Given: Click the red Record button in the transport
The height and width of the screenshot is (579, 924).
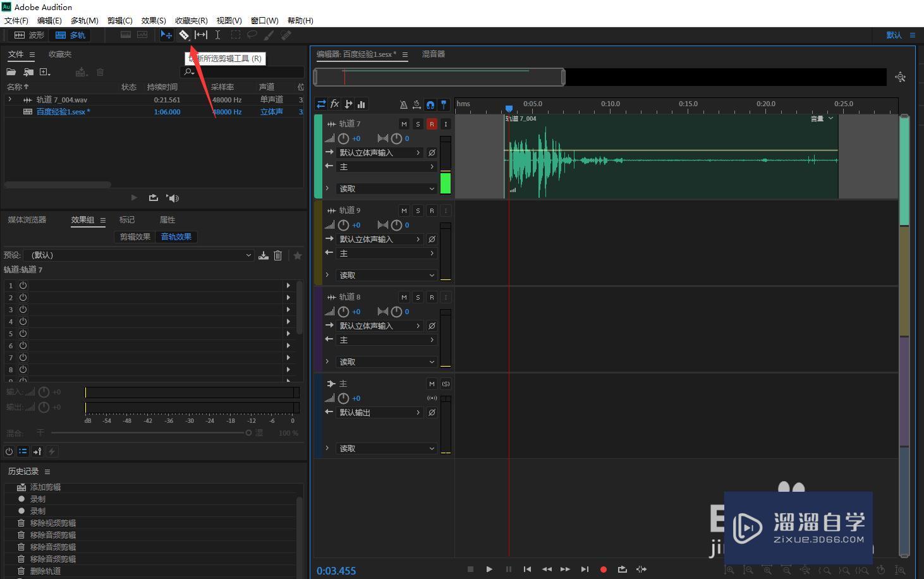Looking at the screenshot, I should (604, 569).
